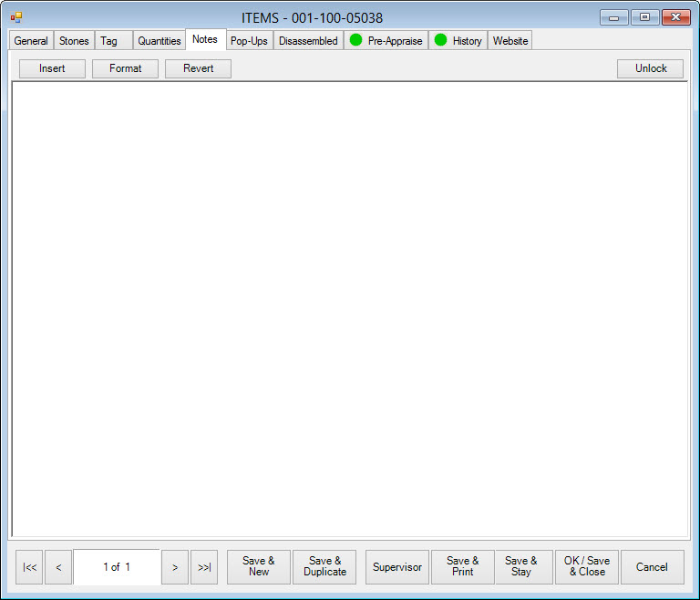Switch to the Quantities tab

[160, 41]
